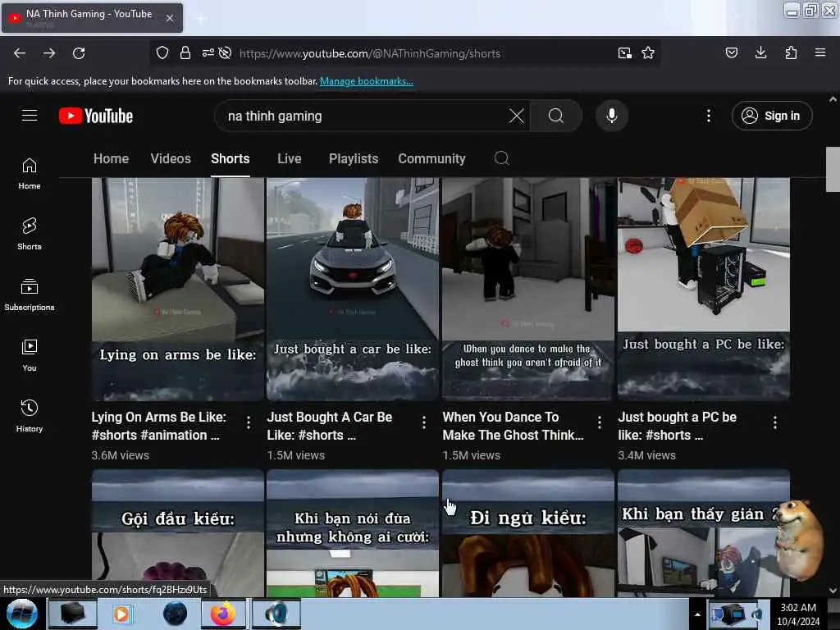The width and height of the screenshot is (840, 630).
Task: Open the Playlists tab
Action: pyautogui.click(x=354, y=158)
